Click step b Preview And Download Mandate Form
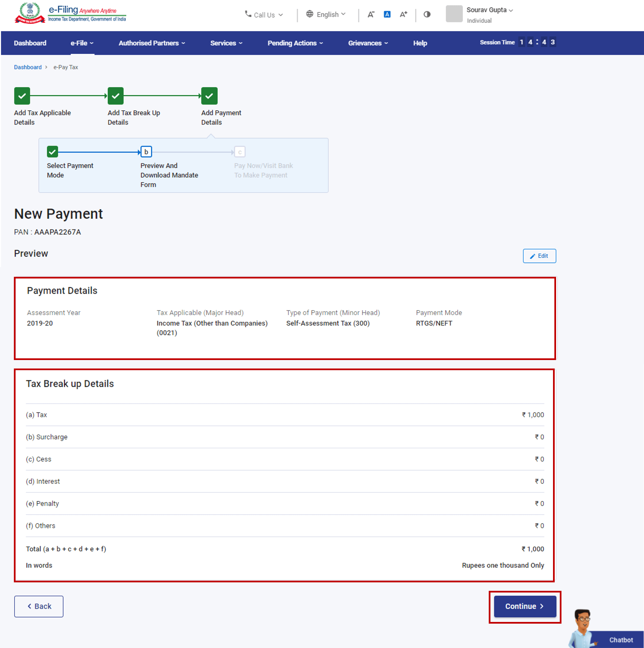The image size is (644, 648). point(146,152)
